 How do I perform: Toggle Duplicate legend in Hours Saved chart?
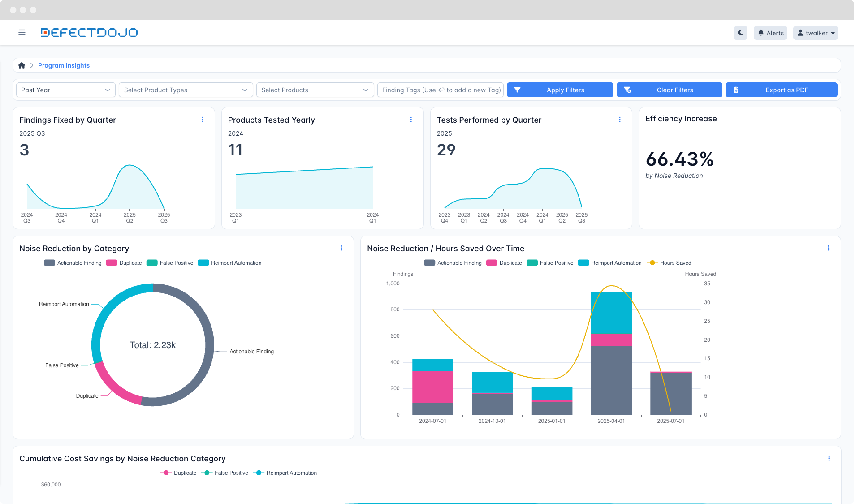pyautogui.click(x=504, y=263)
